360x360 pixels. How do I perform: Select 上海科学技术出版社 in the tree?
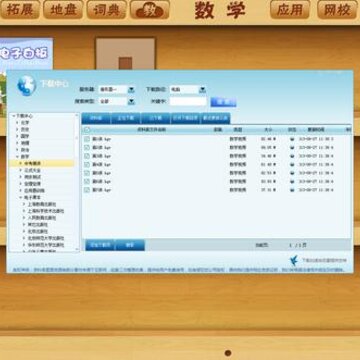point(46,211)
